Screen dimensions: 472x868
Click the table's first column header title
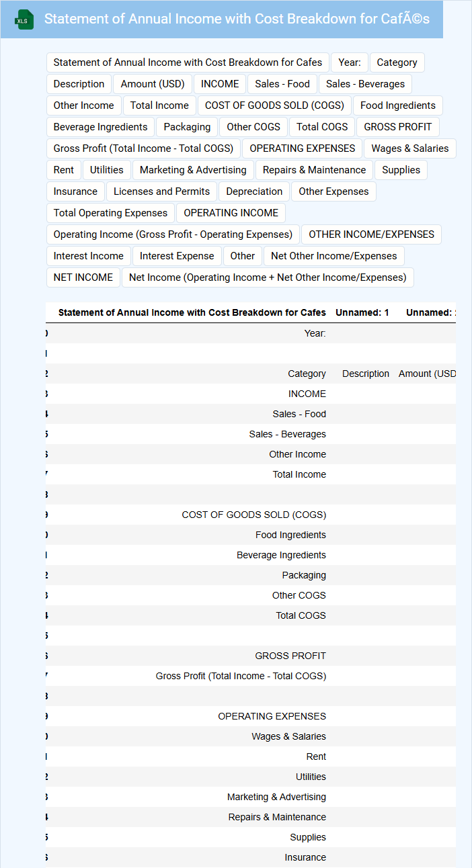pyautogui.click(x=192, y=312)
